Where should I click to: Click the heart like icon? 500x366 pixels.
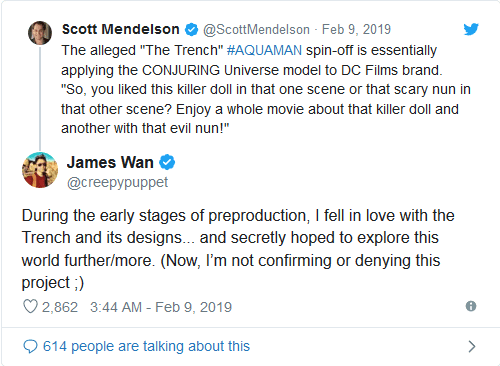click(30, 307)
